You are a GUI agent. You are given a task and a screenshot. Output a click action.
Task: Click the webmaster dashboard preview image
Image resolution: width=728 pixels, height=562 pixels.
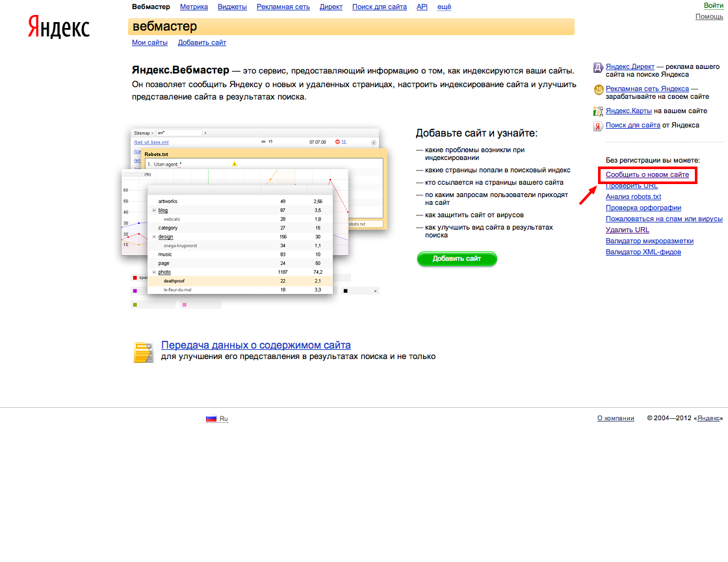[254, 219]
